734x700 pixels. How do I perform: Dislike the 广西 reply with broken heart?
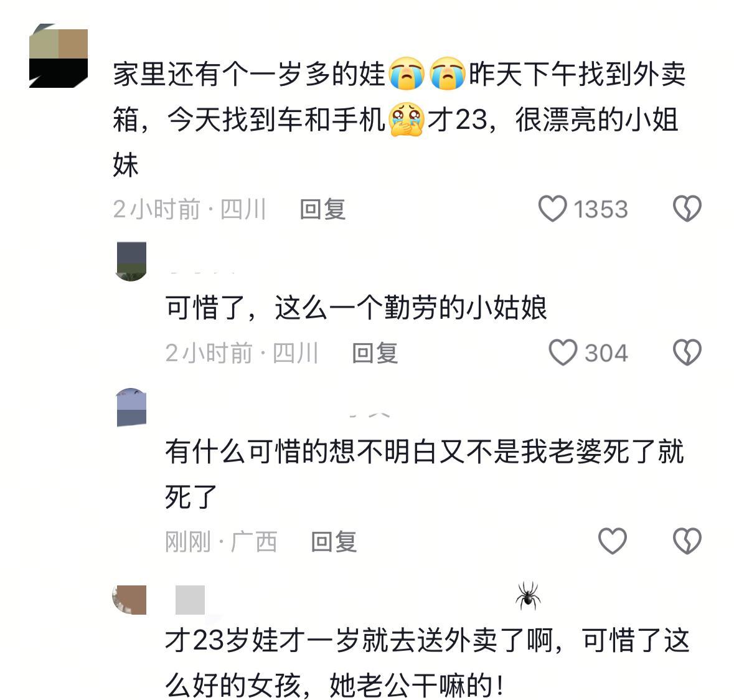(x=687, y=541)
